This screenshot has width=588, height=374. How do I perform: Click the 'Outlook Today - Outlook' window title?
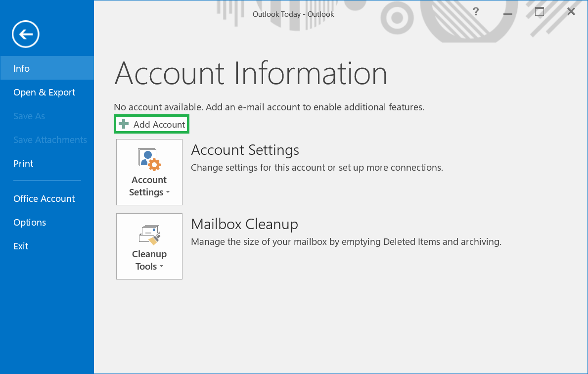point(293,14)
